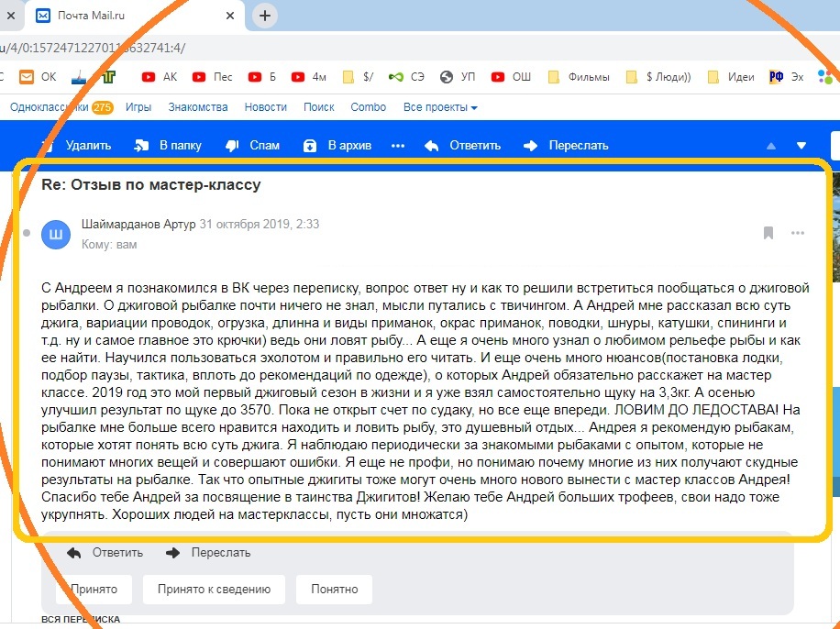Click the browser address bar

418,49
